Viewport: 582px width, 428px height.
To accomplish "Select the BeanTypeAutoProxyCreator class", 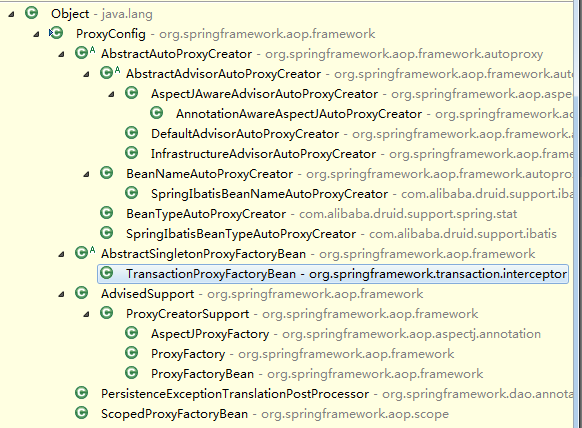I will [206, 214].
